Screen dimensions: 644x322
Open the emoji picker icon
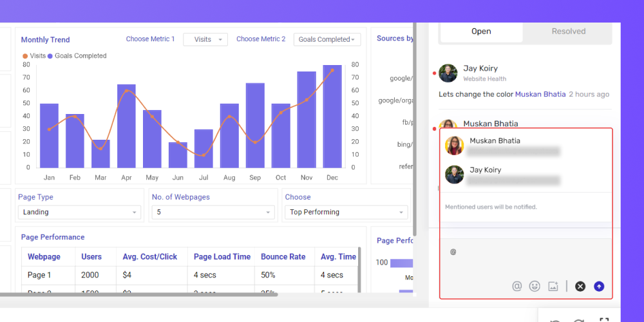tap(535, 287)
